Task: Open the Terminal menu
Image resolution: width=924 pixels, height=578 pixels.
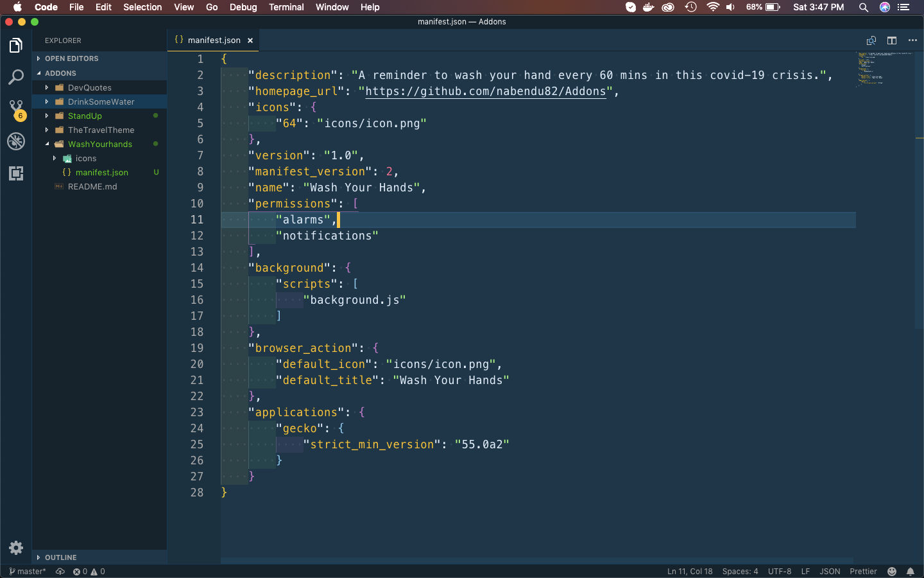Action: tap(286, 7)
